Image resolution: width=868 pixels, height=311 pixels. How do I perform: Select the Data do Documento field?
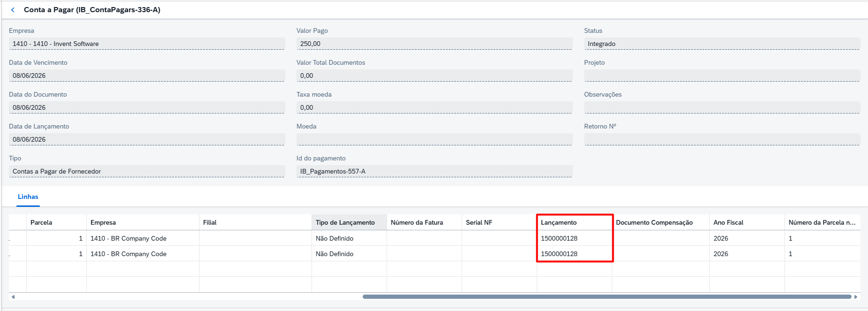147,107
